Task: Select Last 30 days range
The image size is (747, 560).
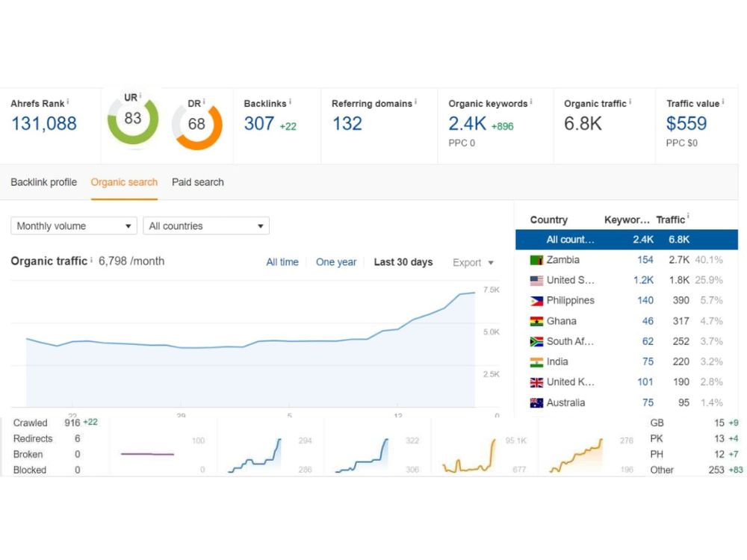Action: point(403,262)
